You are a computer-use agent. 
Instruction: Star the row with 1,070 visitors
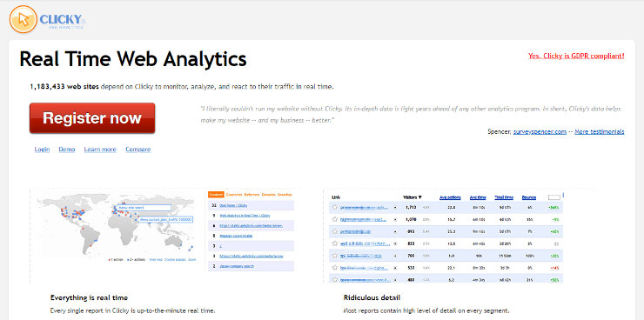335,219
